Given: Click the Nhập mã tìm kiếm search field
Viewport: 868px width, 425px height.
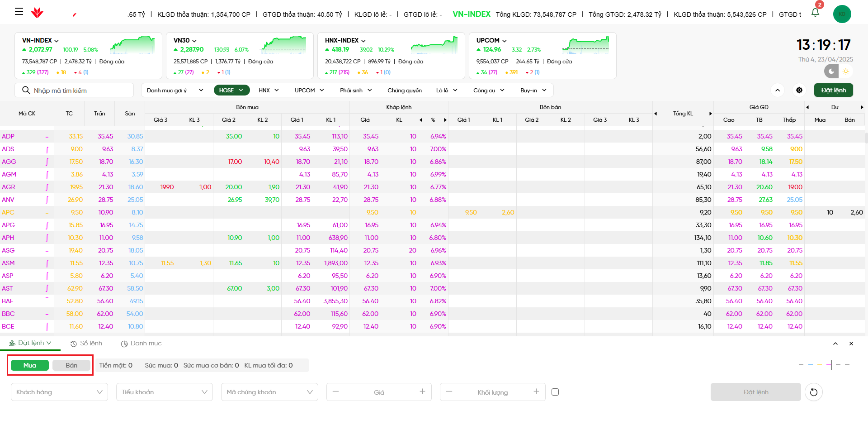Looking at the screenshot, I should (x=81, y=91).
